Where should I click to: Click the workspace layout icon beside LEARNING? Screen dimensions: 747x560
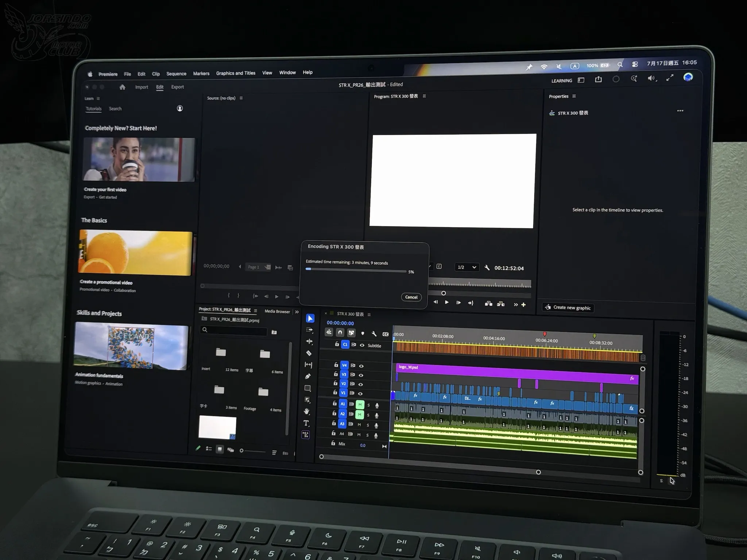click(581, 80)
